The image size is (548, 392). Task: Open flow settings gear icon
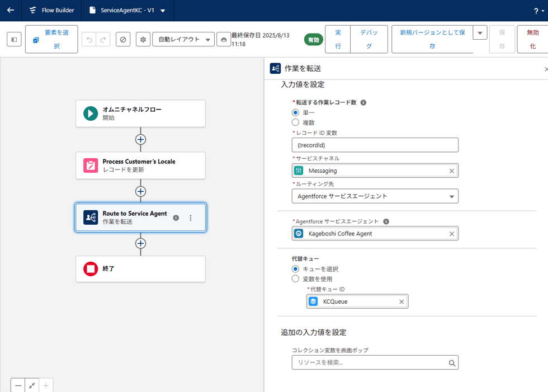pyautogui.click(x=143, y=40)
